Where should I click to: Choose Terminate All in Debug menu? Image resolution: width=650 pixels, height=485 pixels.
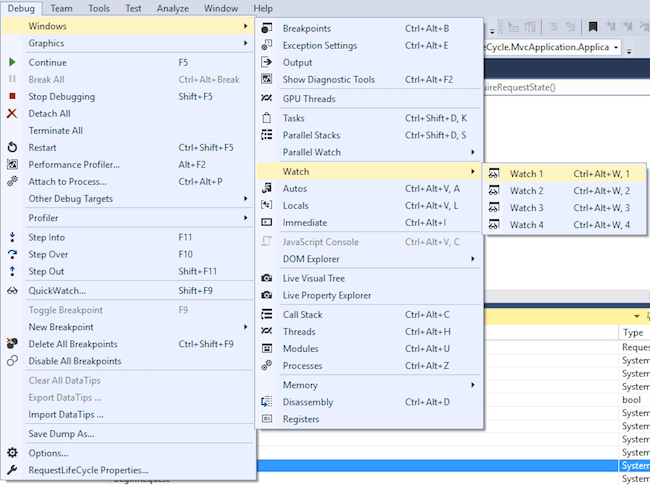[x=128, y=130]
